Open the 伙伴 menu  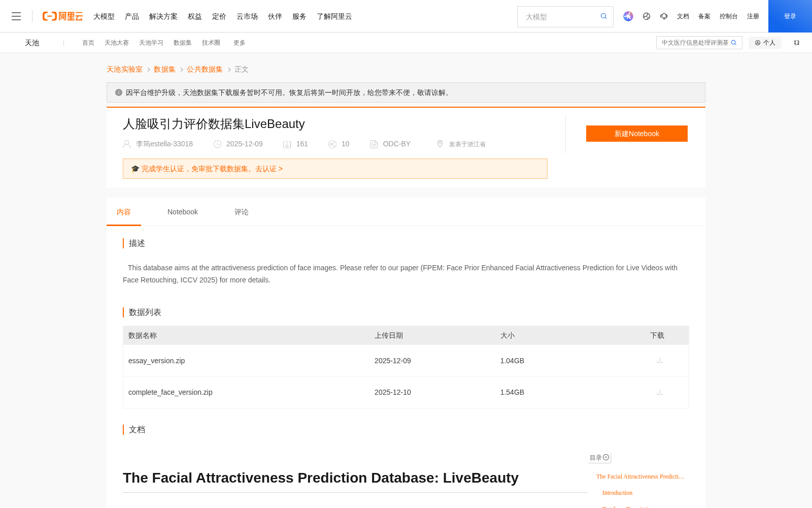click(x=275, y=16)
